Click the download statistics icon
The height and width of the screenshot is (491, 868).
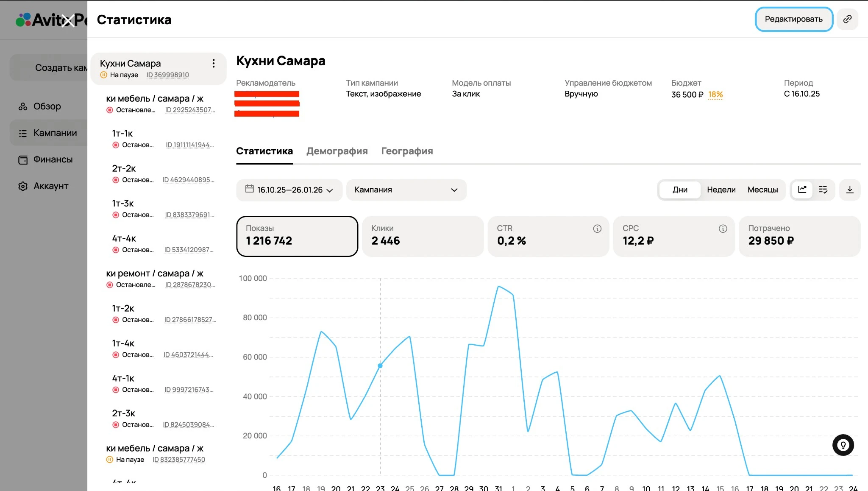pyautogui.click(x=850, y=190)
